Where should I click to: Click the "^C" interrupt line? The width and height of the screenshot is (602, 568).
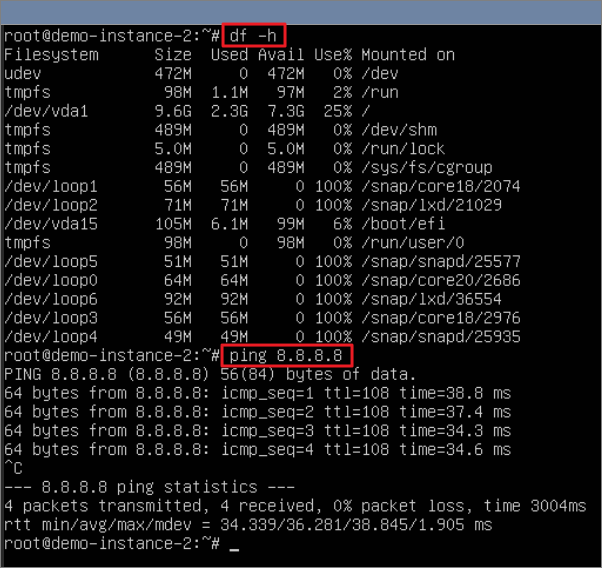point(13,468)
